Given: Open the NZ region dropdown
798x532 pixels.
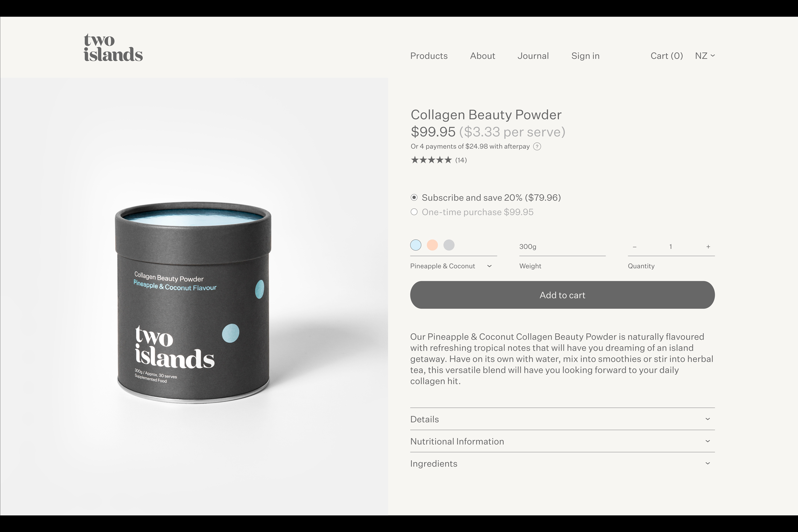Looking at the screenshot, I should pos(705,56).
